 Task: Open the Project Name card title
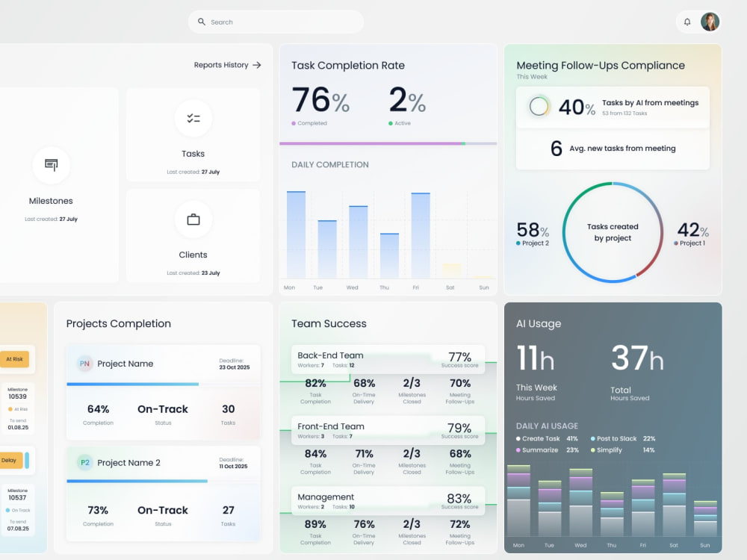[x=125, y=364]
